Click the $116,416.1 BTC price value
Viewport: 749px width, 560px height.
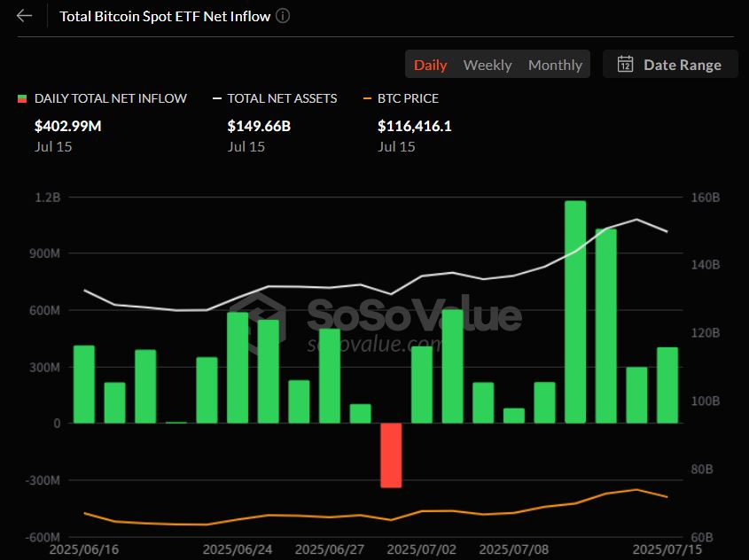pos(414,126)
